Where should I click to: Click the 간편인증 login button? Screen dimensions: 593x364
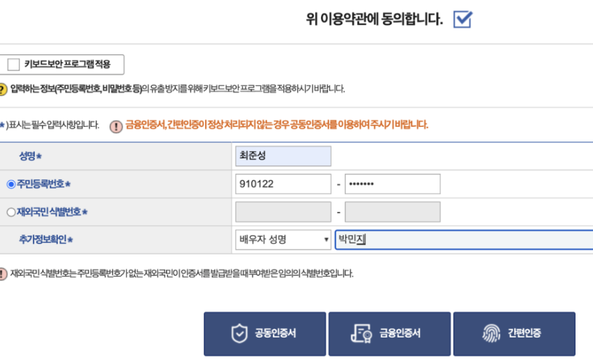tap(514, 333)
